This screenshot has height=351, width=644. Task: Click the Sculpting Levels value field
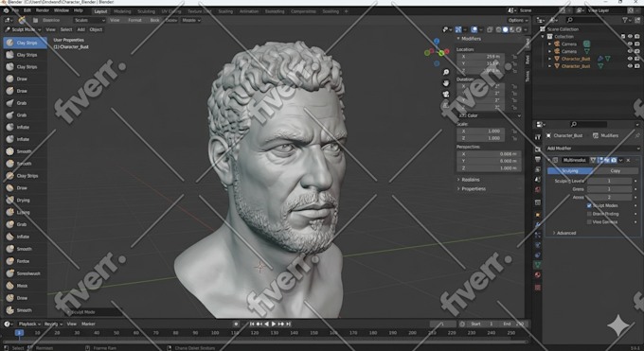pos(609,181)
